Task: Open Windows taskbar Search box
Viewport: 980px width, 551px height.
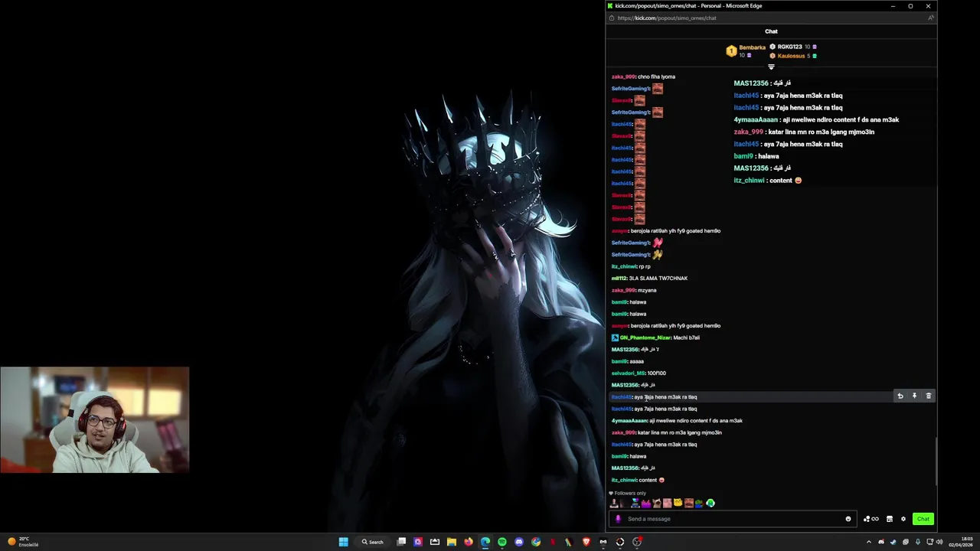Action: point(373,542)
